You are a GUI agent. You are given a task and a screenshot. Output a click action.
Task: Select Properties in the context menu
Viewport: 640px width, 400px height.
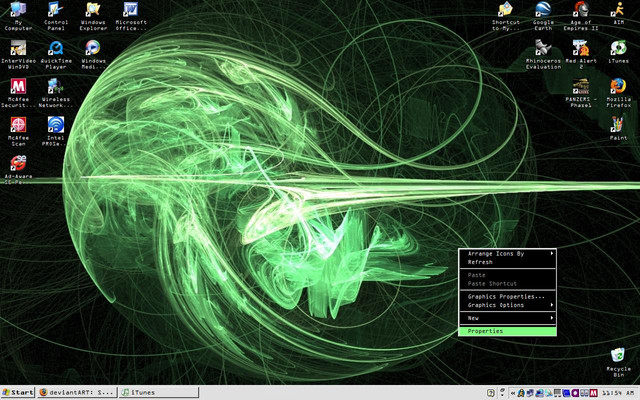(507, 331)
